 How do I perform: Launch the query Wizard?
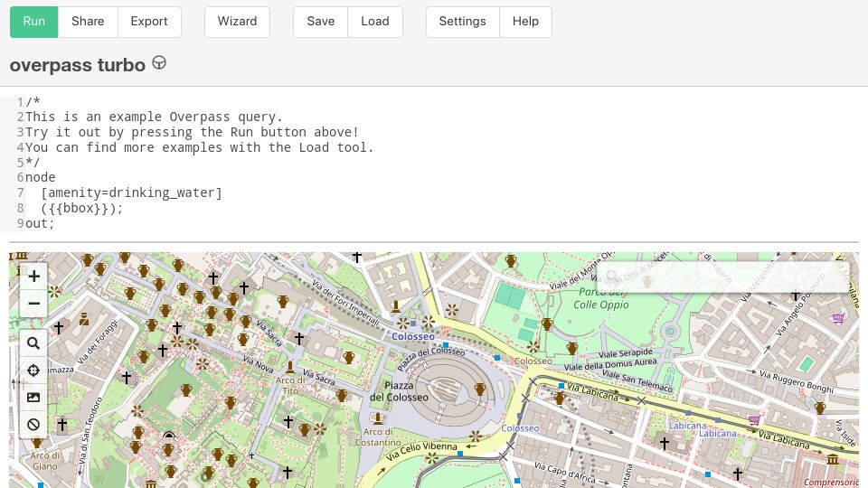237,22
